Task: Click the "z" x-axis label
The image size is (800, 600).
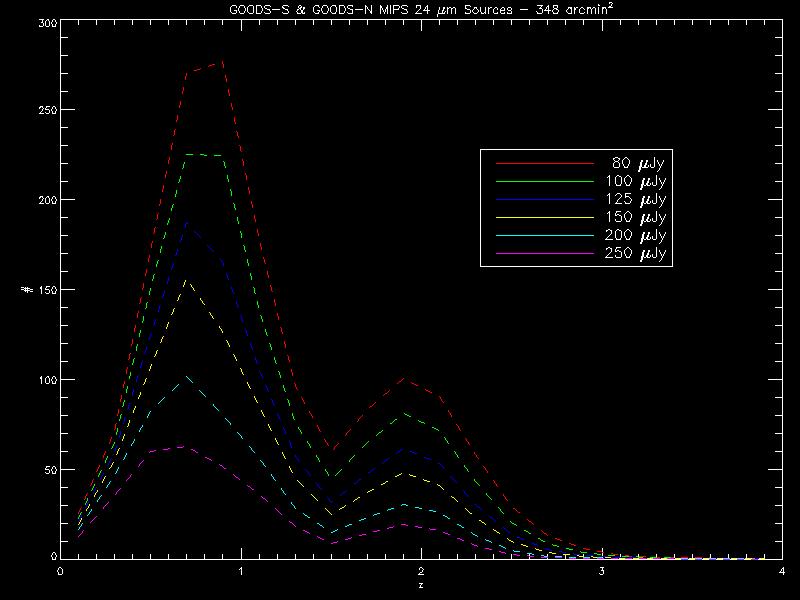Action: (420, 584)
